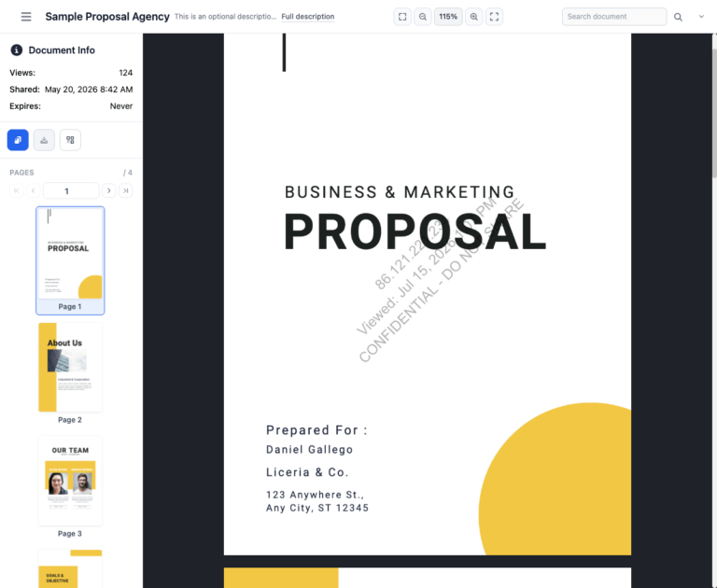Click the BUSINESS & MARKETING heading
Viewport: 717px width, 588px height.
pyautogui.click(x=400, y=192)
